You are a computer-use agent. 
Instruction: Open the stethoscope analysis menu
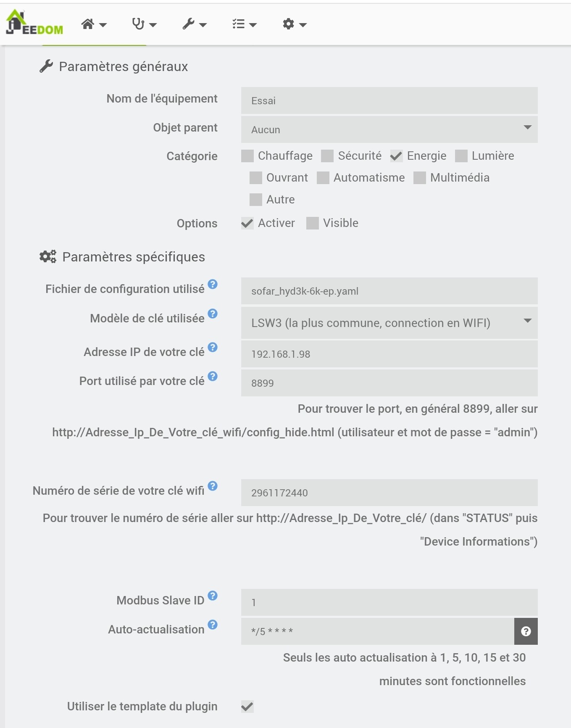tap(144, 24)
